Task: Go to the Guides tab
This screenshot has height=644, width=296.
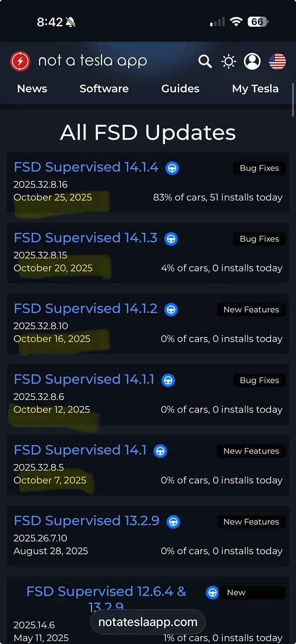Action: click(180, 89)
